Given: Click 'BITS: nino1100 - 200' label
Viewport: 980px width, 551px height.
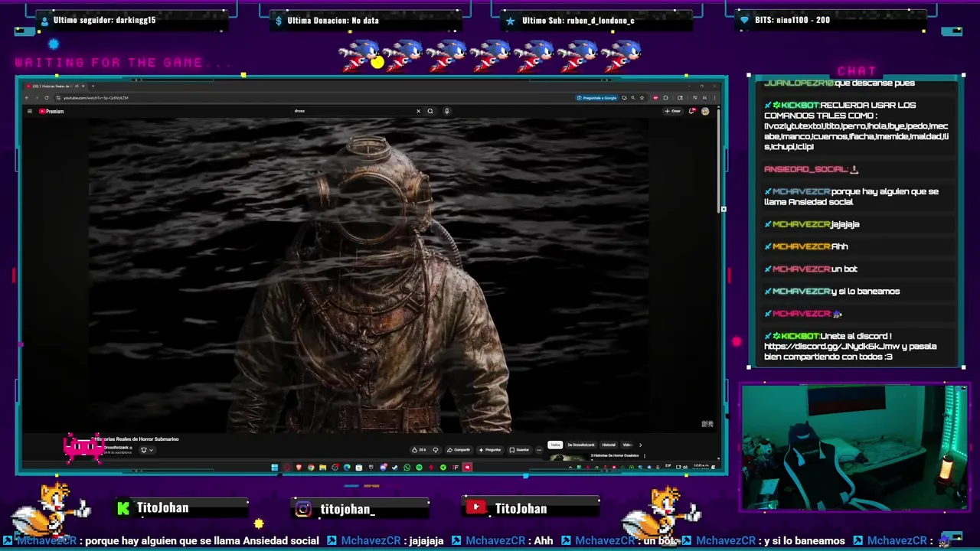Looking at the screenshot, I should (x=792, y=20).
